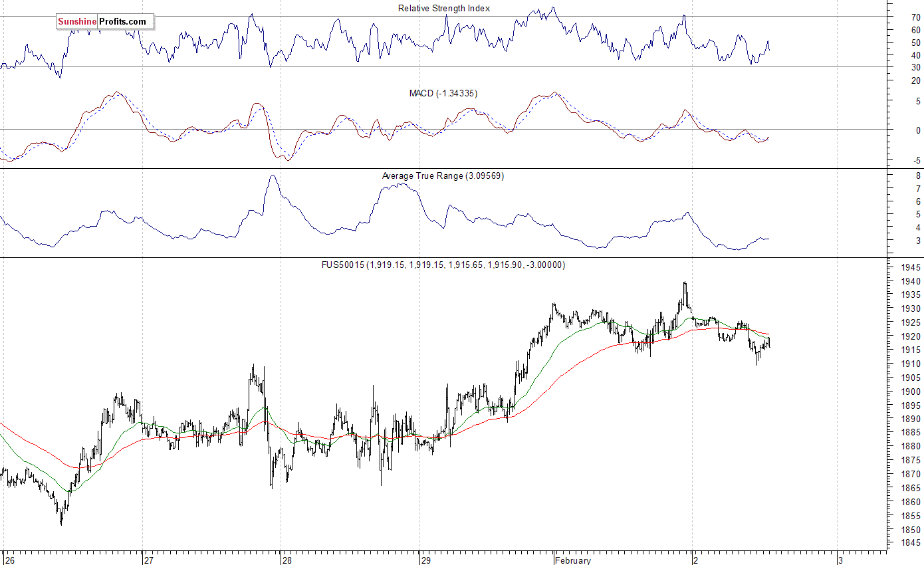Click the ATR 3 axis label

click(x=918, y=241)
